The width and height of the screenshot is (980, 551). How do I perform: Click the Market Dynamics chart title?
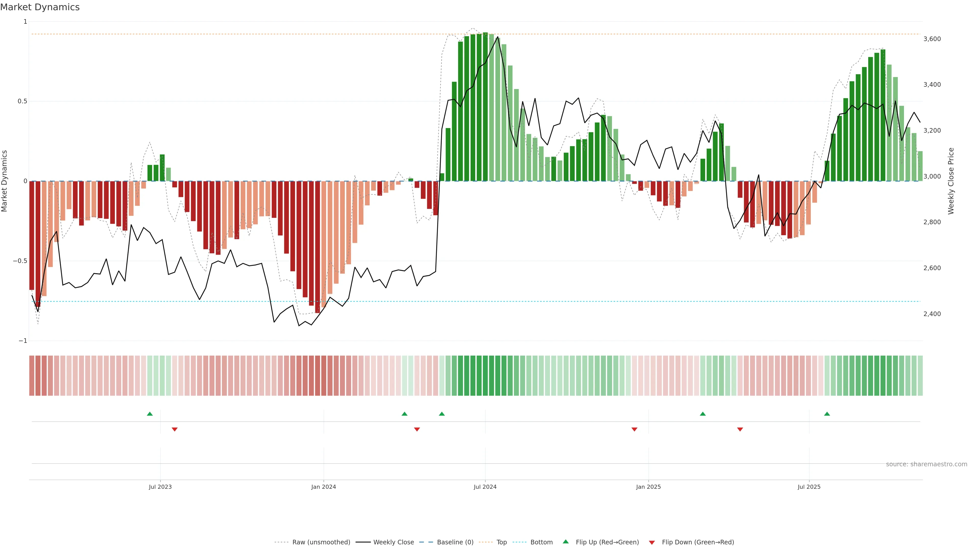click(40, 7)
